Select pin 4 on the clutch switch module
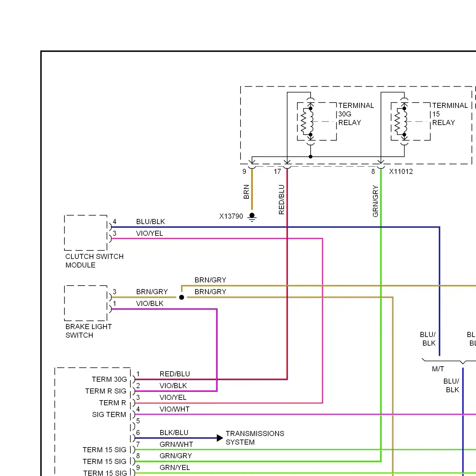Viewport: 476px width, 476px height. click(x=115, y=221)
